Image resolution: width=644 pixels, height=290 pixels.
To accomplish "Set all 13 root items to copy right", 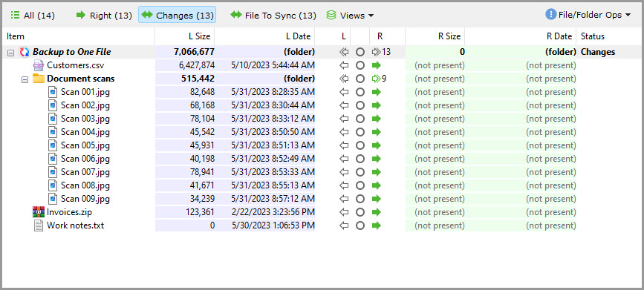I will [x=381, y=52].
